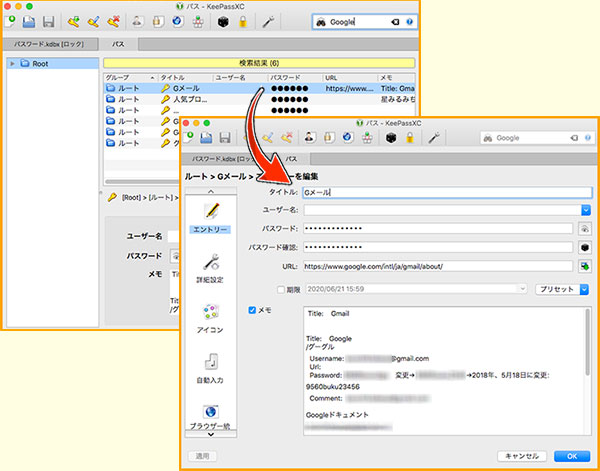Click in the URL field of entry editor
Image resolution: width=600 pixels, height=471 pixels.
[438, 266]
